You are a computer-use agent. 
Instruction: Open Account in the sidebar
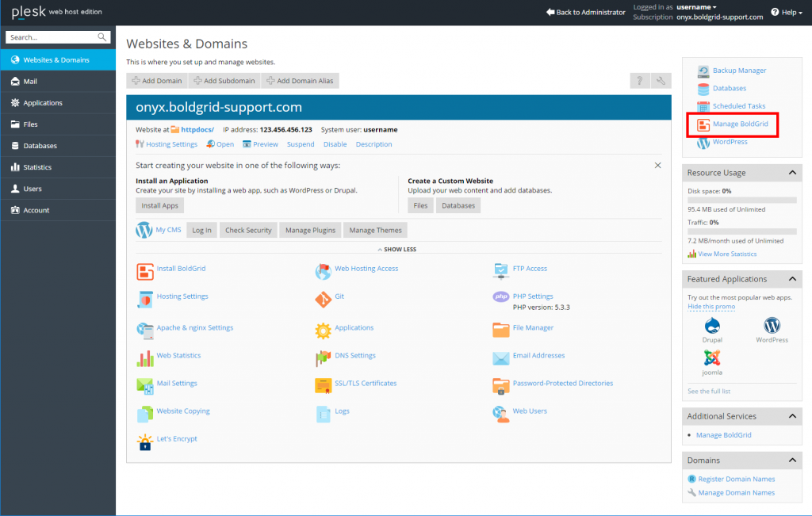click(x=58, y=210)
